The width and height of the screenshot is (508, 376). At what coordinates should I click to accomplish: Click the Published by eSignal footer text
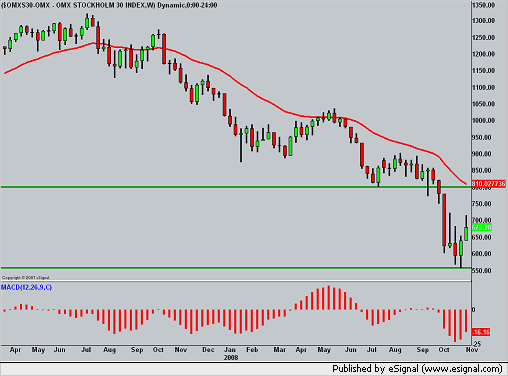[x=417, y=369]
